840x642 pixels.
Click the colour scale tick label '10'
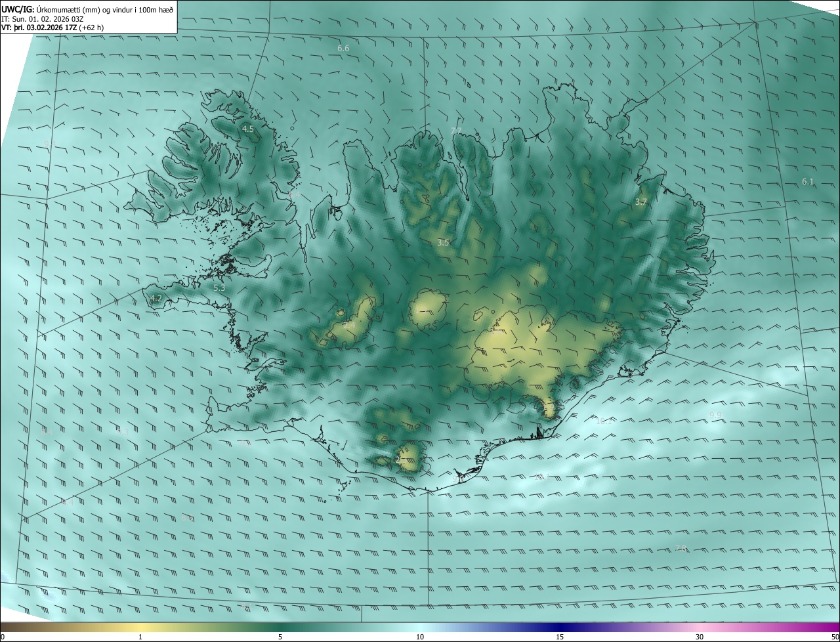click(x=420, y=637)
